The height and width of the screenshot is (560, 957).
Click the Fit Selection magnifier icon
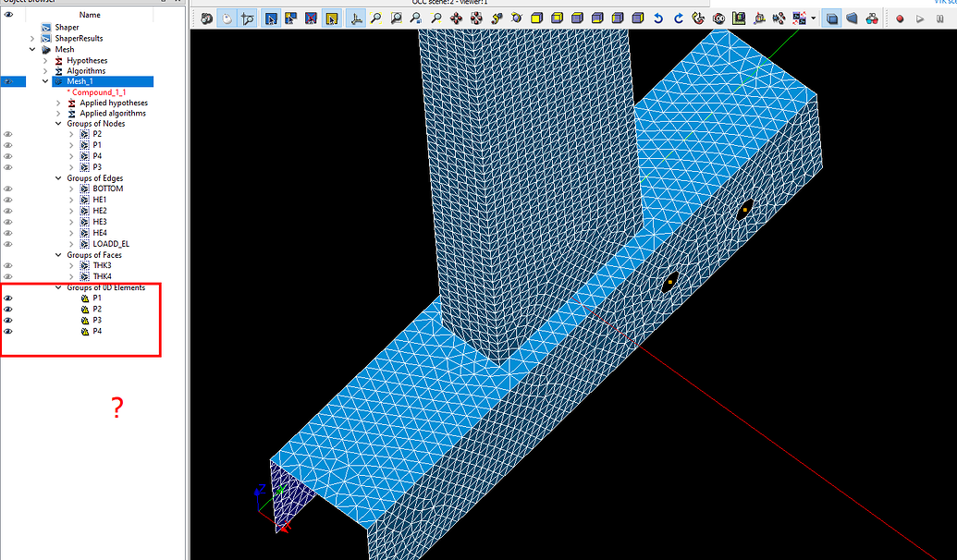pos(416,18)
